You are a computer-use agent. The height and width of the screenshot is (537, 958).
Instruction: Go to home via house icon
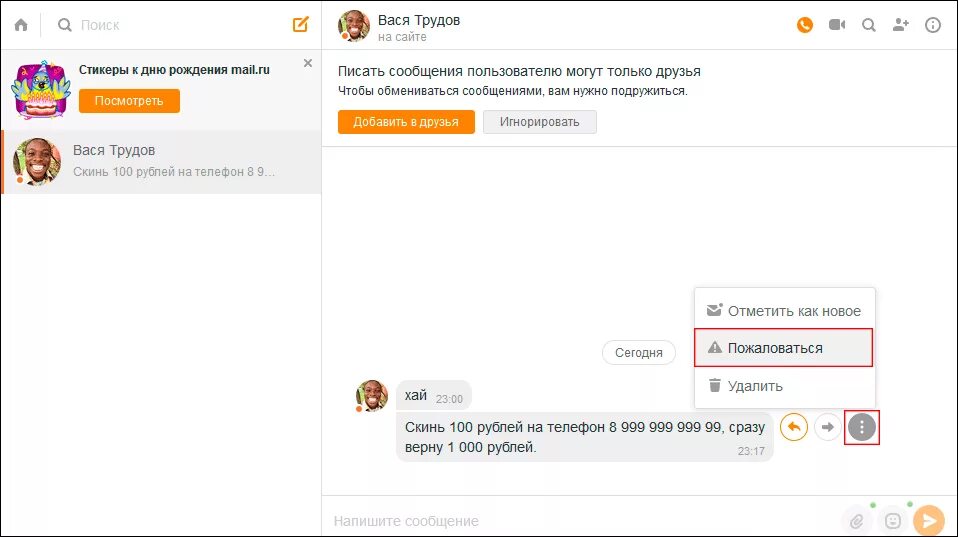[21, 25]
